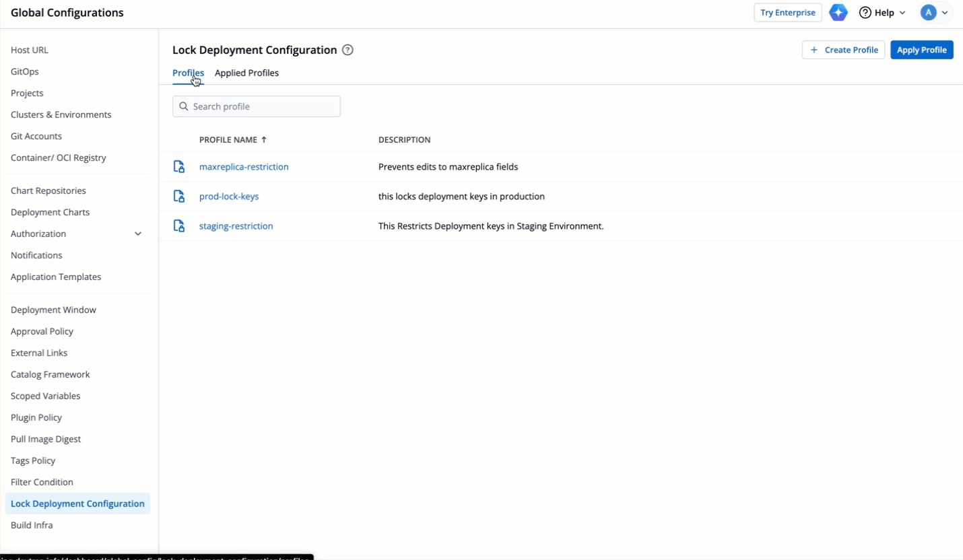Image resolution: width=963 pixels, height=560 pixels.
Task: Click the lock icon beside maxreplica-restriction
Action: tap(179, 167)
